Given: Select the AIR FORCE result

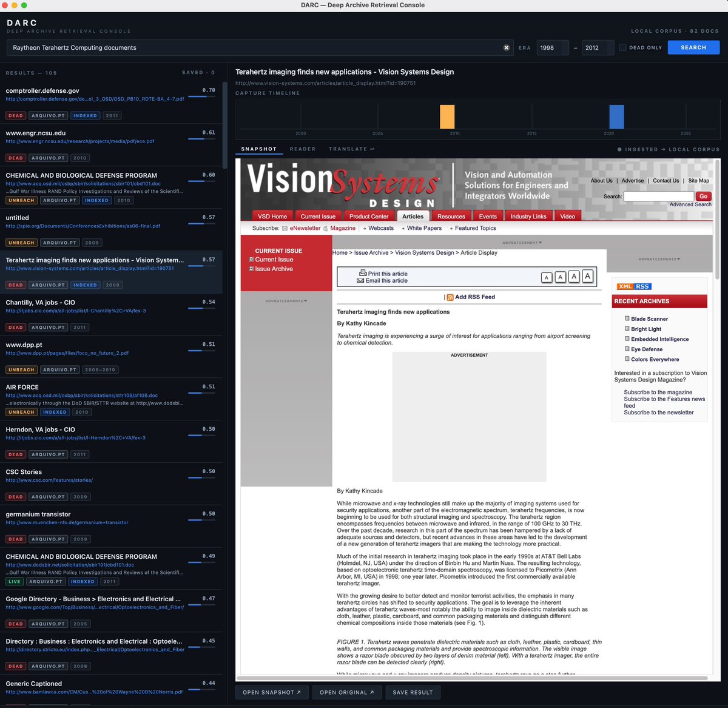Looking at the screenshot, I should tap(111, 399).
